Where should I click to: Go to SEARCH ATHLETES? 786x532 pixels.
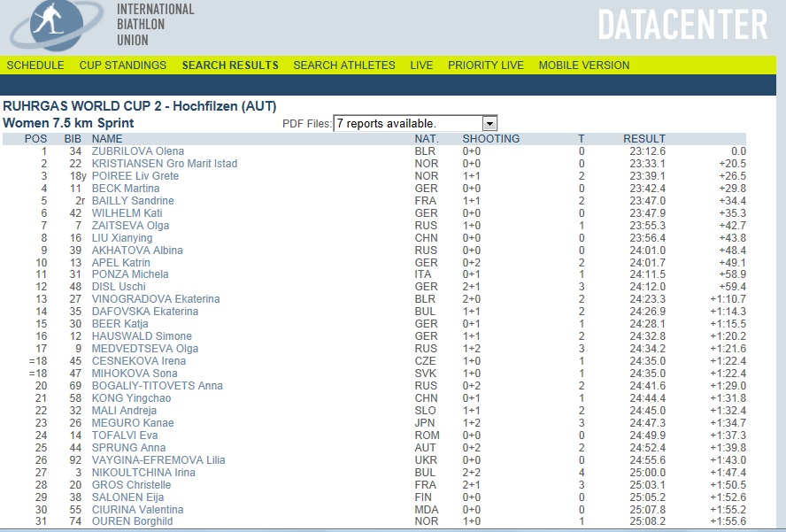pos(344,66)
